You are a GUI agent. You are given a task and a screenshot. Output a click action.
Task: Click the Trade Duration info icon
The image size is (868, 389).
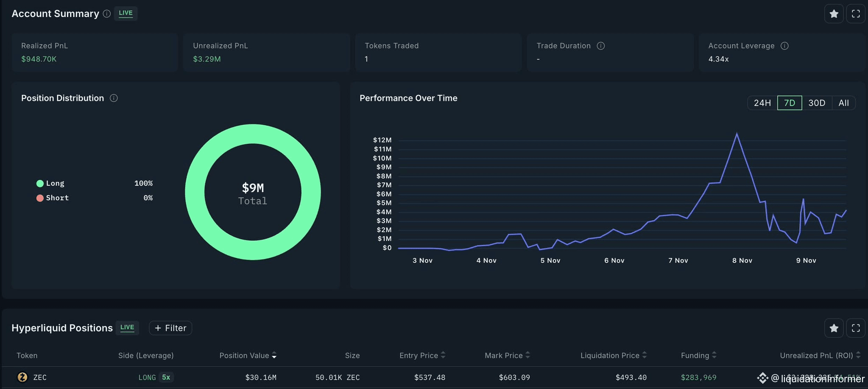tap(600, 46)
